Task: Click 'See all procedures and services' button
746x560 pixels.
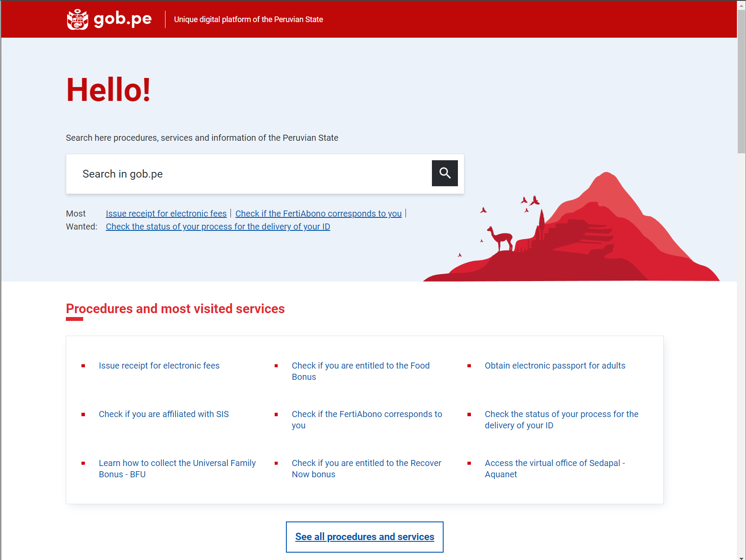Action: tap(365, 537)
